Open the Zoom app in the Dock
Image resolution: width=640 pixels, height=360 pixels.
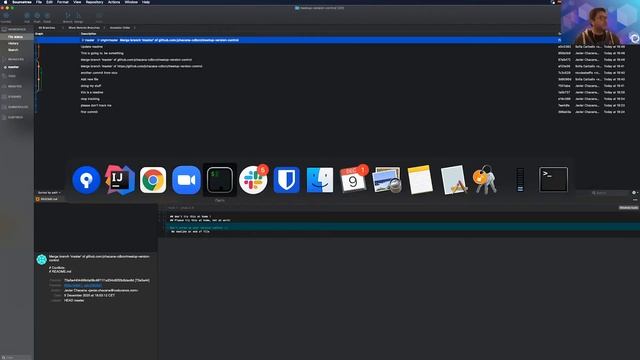[186, 180]
